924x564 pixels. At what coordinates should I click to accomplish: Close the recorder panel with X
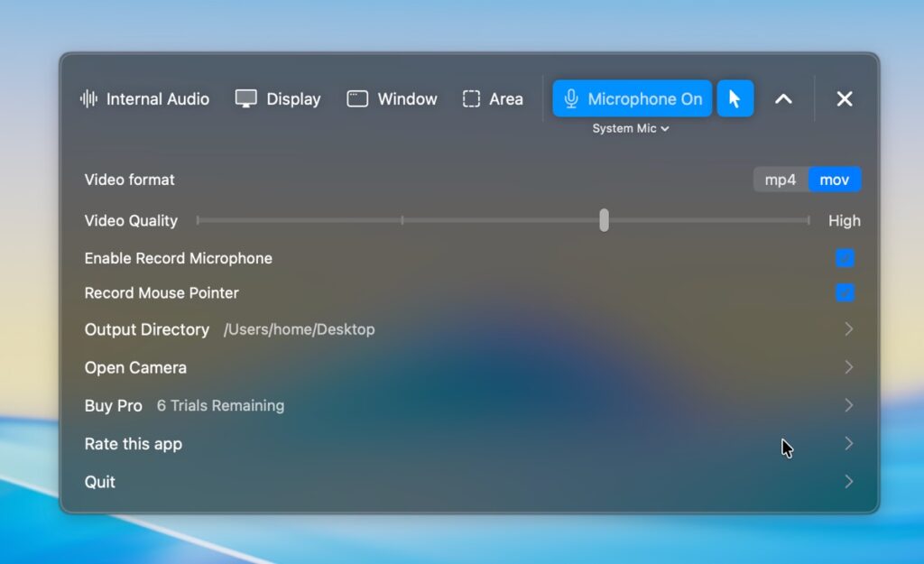(x=844, y=99)
